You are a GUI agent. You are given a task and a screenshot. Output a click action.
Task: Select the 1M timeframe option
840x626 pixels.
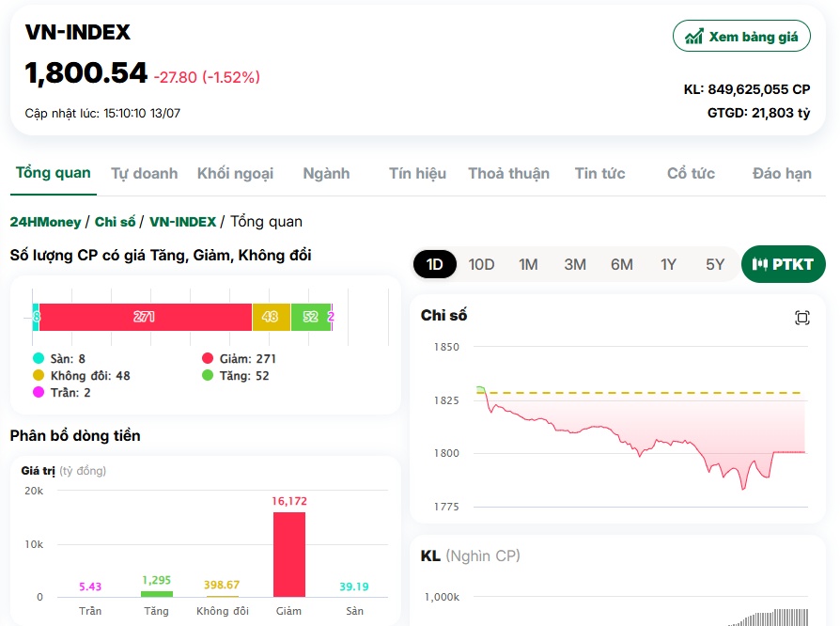pos(528,264)
